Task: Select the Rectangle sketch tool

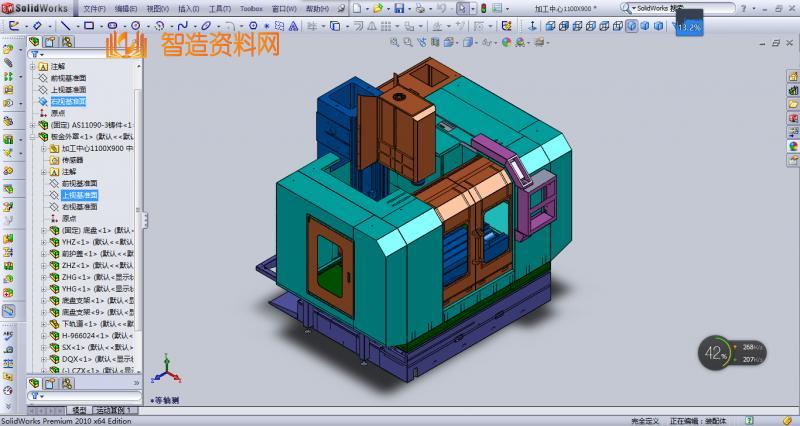Action: pos(90,25)
